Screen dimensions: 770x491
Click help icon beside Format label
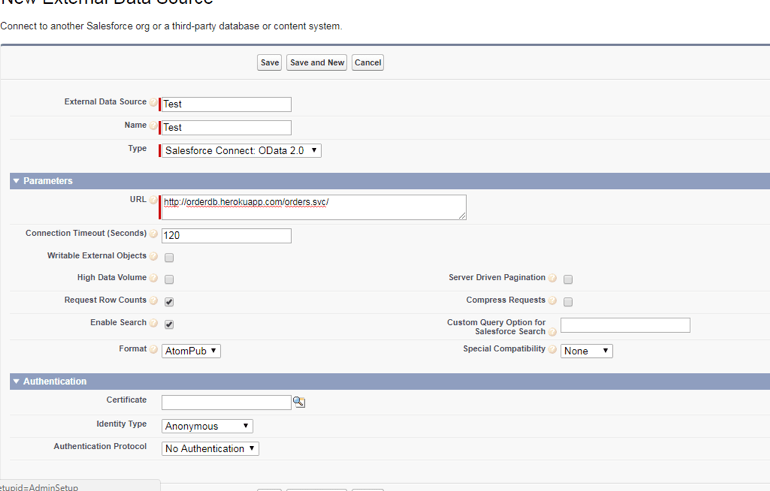[x=153, y=349]
